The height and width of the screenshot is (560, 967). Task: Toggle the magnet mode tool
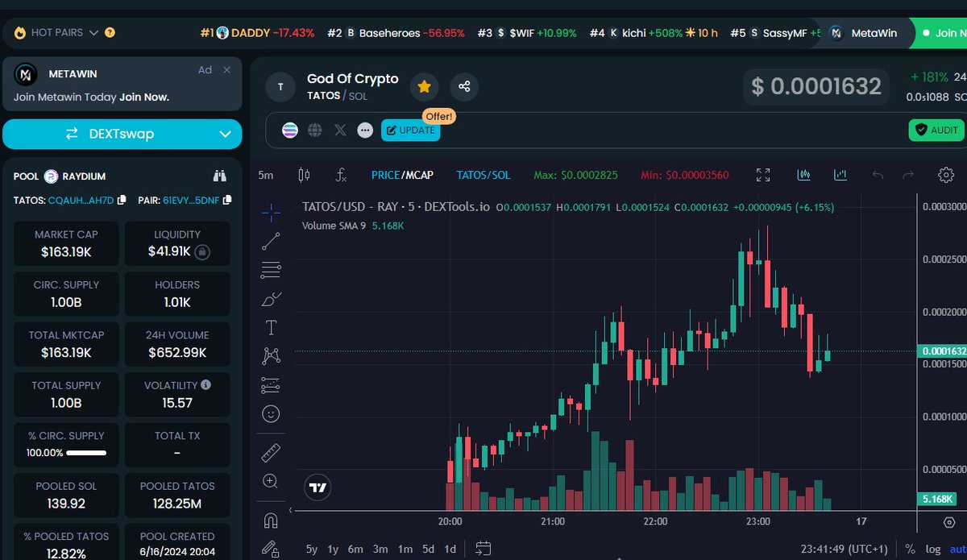point(272,519)
